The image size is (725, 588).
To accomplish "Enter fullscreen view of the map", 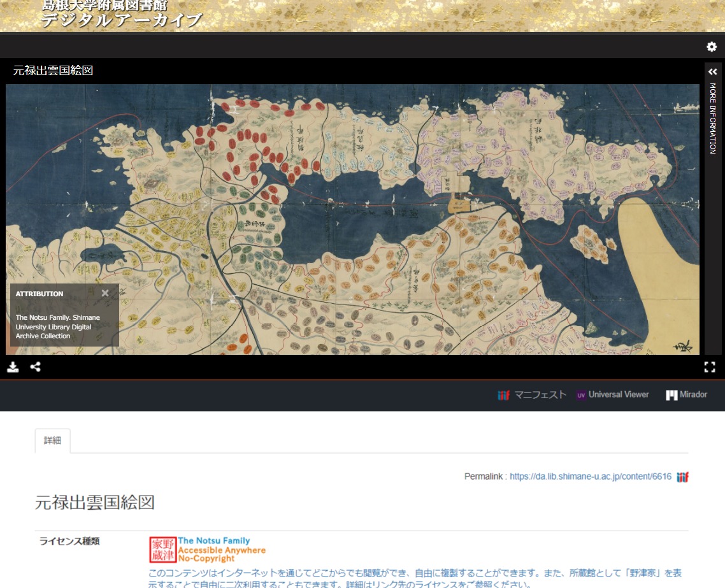I will click(x=710, y=366).
